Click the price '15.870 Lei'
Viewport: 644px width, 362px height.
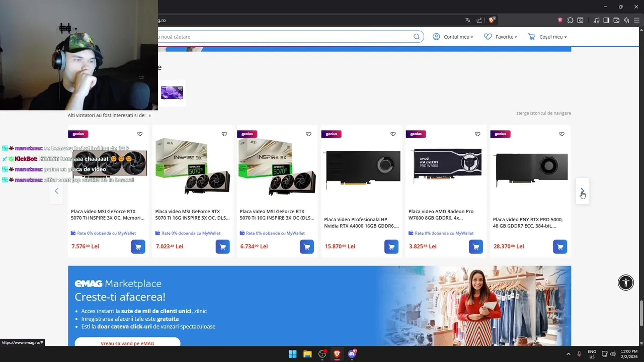pyautogui.click(x=340, y=246)
